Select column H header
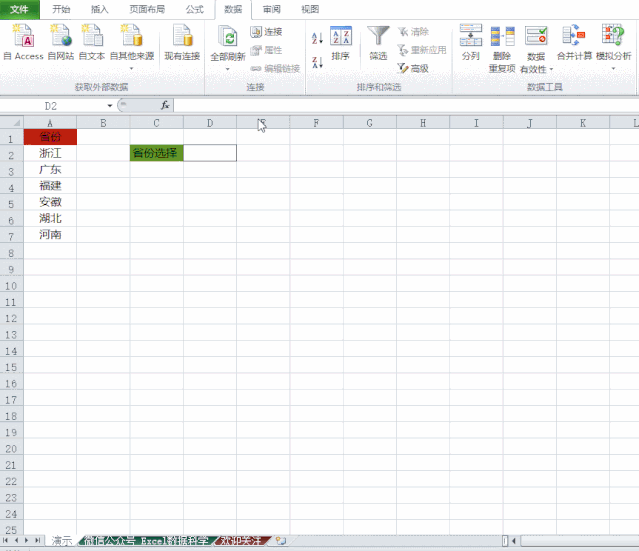Viewport: 639px width, 551px height. (x=423, y=123)
